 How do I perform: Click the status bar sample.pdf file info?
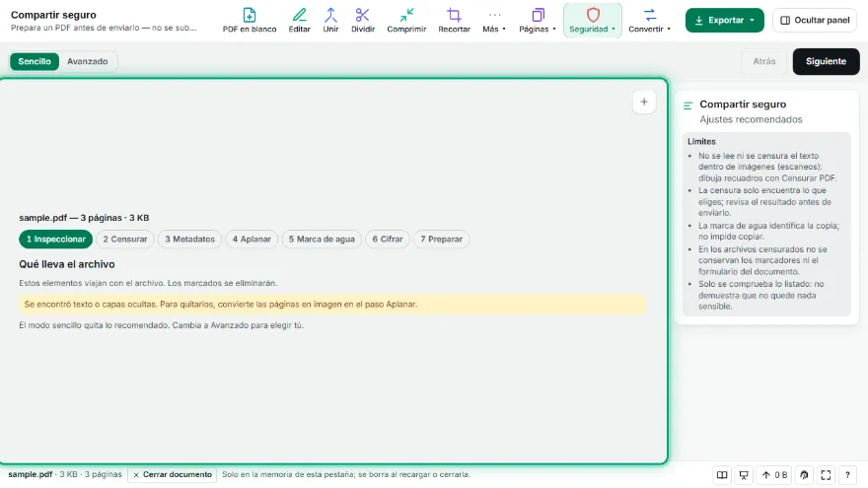click(65, 475)
